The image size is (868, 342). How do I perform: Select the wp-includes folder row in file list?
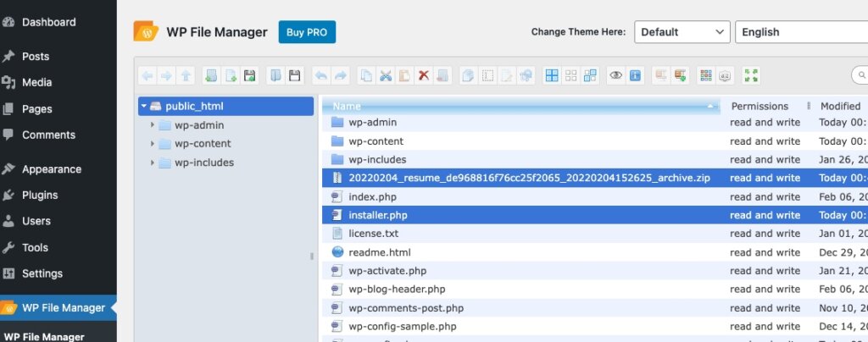(x=595, y=160)
